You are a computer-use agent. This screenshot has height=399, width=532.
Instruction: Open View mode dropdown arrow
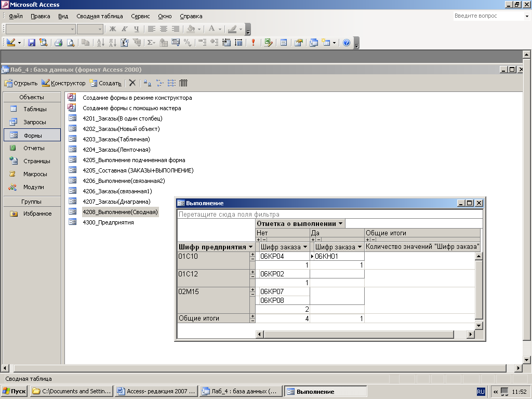(19, 43)
